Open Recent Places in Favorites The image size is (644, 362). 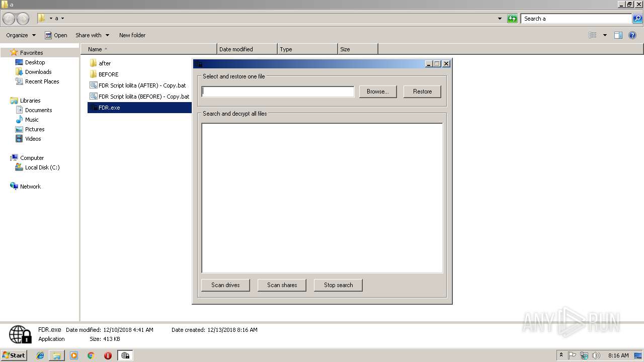pos(42,81)
